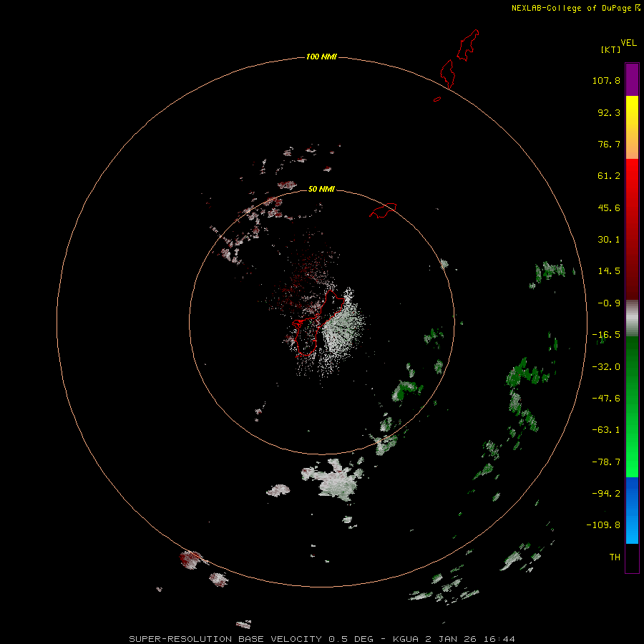This screenshot has height=644, width=644.
Task: Click the Guam island outline at radar center
Action: 318,323
